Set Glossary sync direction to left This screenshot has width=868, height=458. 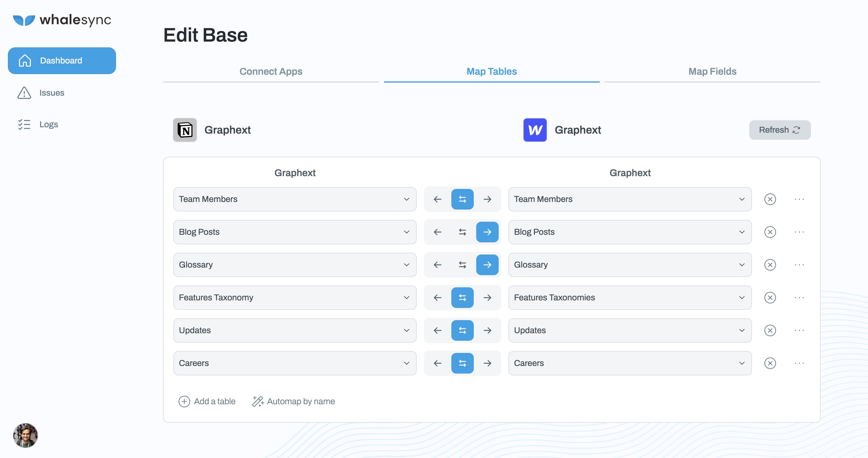point(437,265)
